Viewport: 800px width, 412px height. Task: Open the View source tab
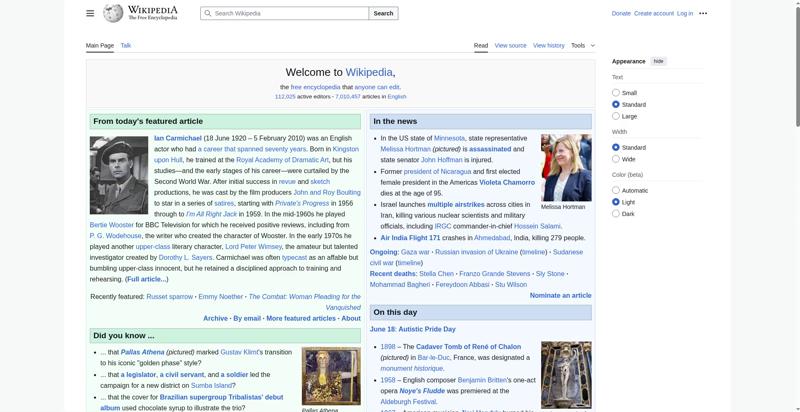(510, 45)
